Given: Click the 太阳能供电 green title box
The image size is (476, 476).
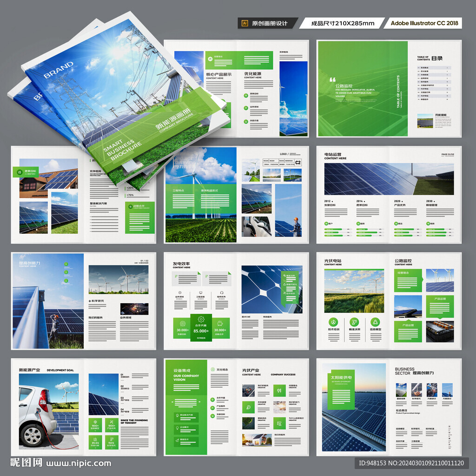Looking at the screenshot, I should 341,390.
